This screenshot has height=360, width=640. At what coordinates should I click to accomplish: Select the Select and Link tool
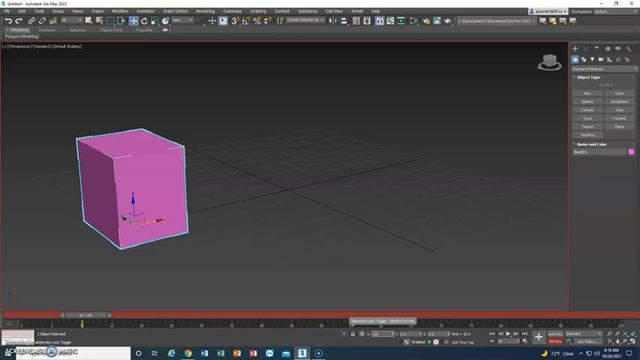coord(31,21)
